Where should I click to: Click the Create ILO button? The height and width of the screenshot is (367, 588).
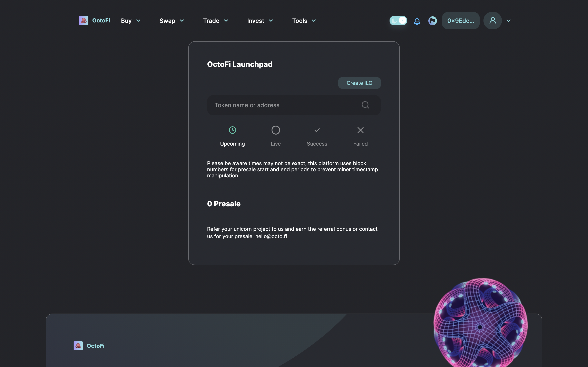(359, 83)
